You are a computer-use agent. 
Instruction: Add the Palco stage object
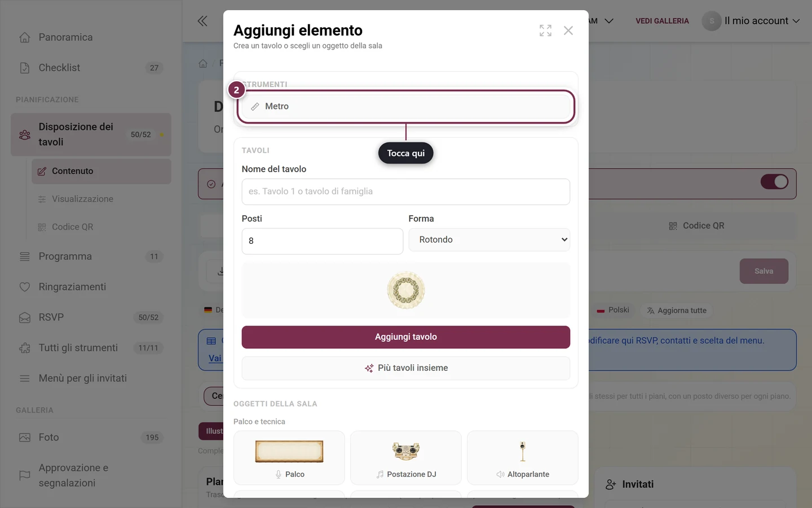[x=289, y=458]
